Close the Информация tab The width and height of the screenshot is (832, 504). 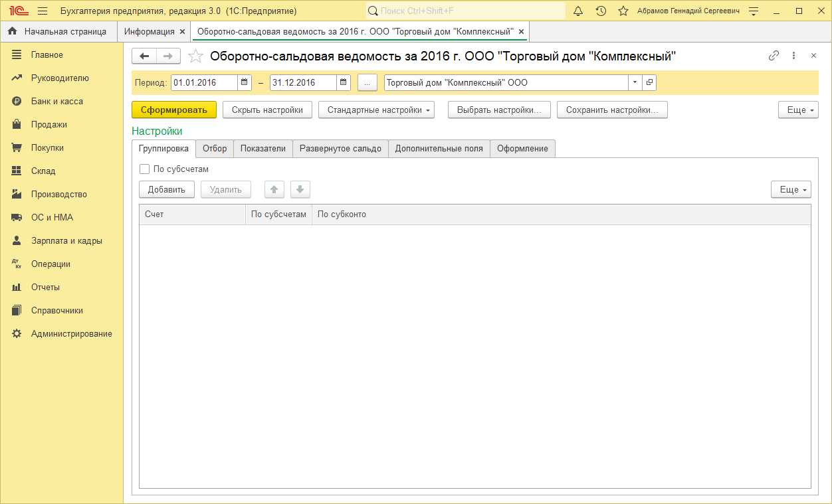click(x=183, y=32)
